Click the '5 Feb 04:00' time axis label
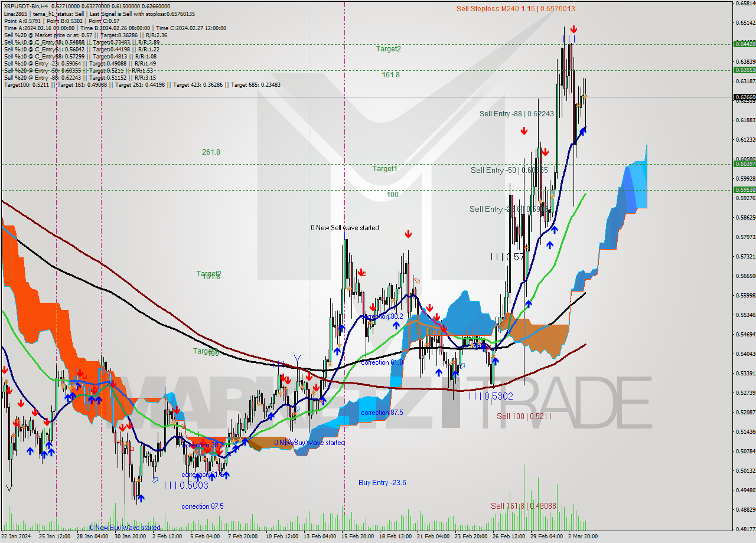 (x=206, y=537)
